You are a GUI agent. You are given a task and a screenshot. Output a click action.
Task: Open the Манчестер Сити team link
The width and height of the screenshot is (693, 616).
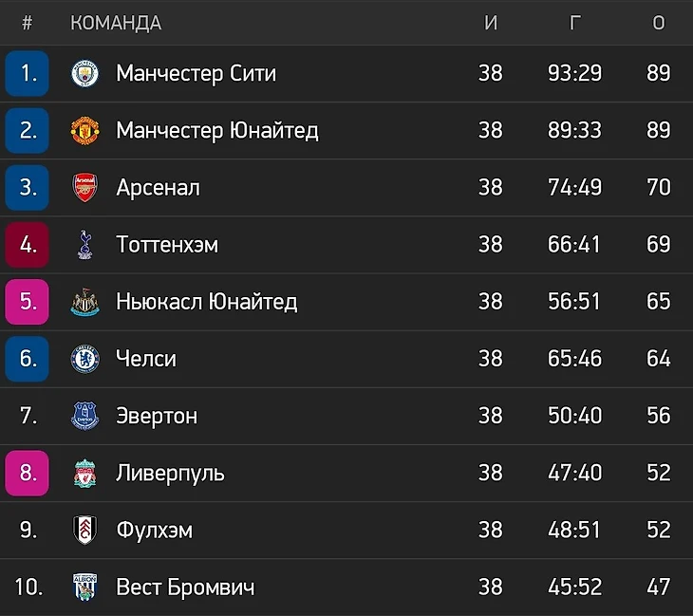196,73
